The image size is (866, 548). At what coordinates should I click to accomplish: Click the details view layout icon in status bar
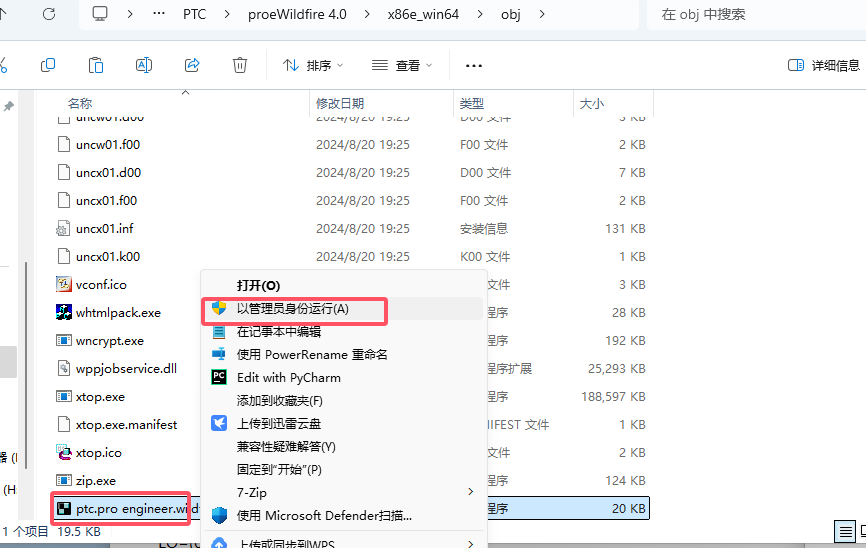coord(845,533)
